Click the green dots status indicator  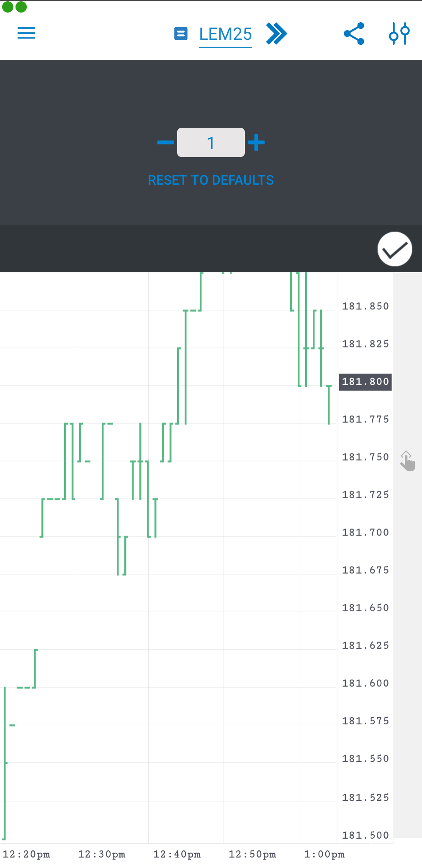coord(14,7)
